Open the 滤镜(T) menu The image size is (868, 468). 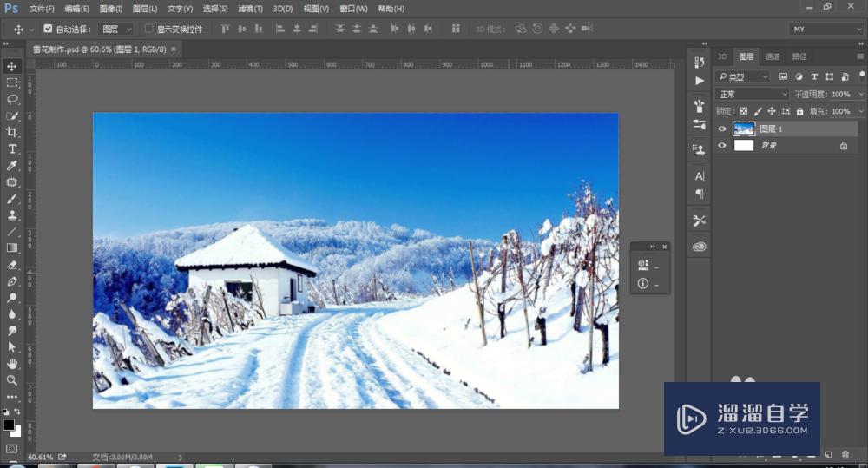pos(250,9)
